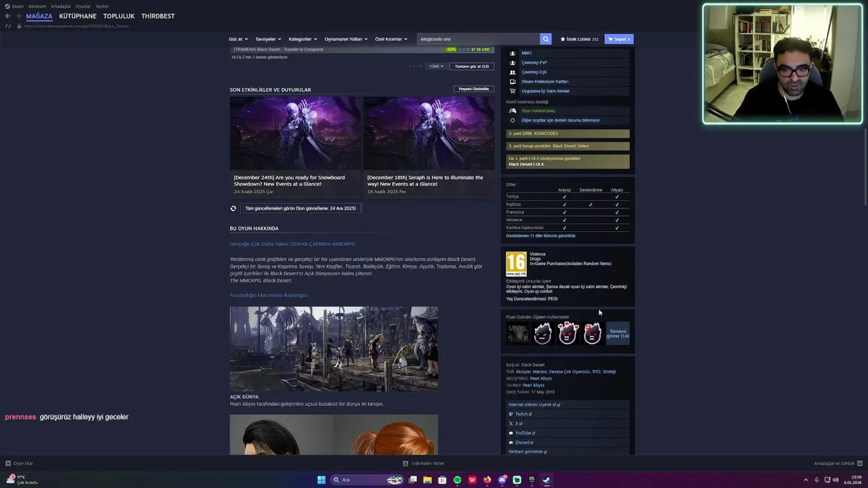
Task: Open the KÜTÜPHANE tab
Action: pos(78,16)
